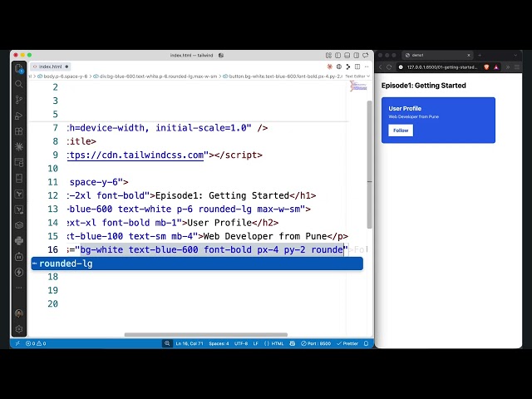Change the UTF-8 file encoding

click(x=241, y=343)
